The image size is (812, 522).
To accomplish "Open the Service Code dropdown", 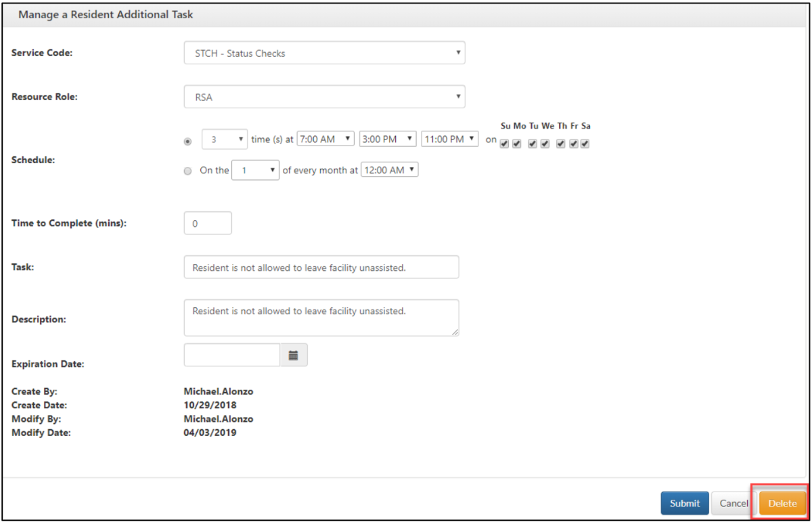I will pos(324,53).
